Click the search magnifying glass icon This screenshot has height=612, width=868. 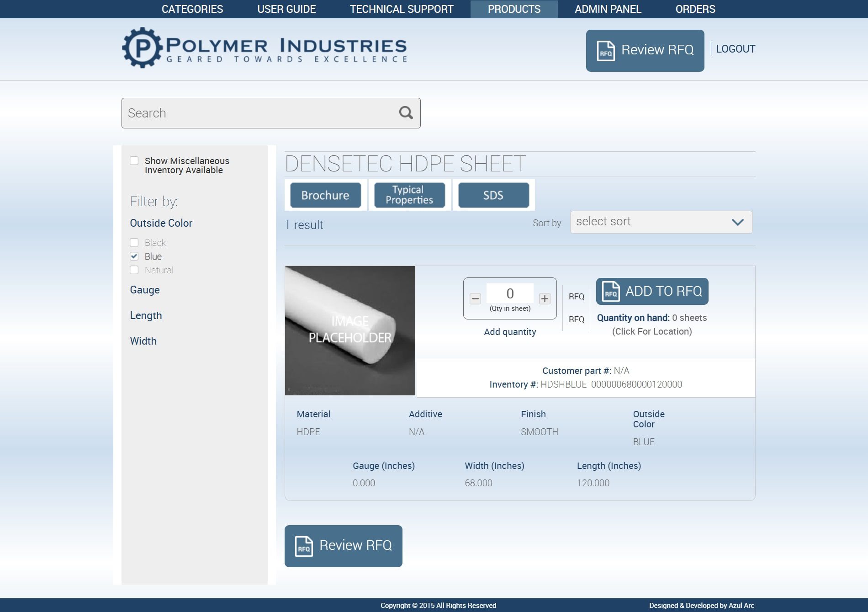[x=406, y=113]
